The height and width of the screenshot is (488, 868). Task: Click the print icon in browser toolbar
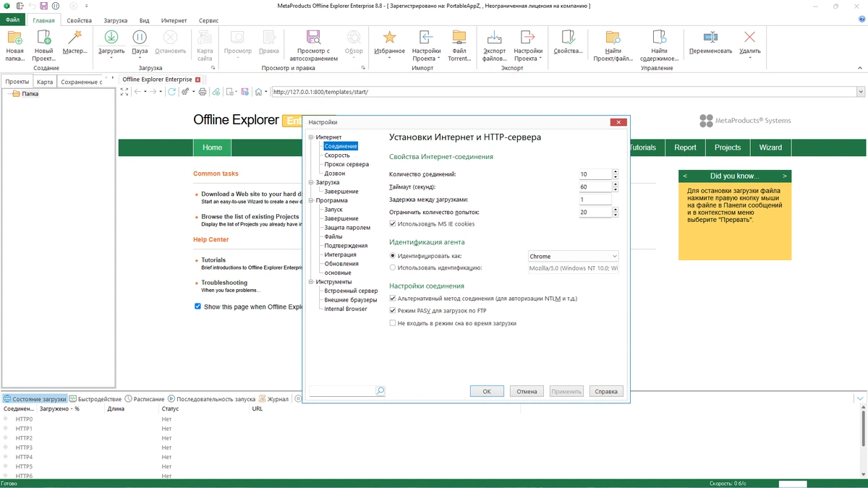point(203,92)
